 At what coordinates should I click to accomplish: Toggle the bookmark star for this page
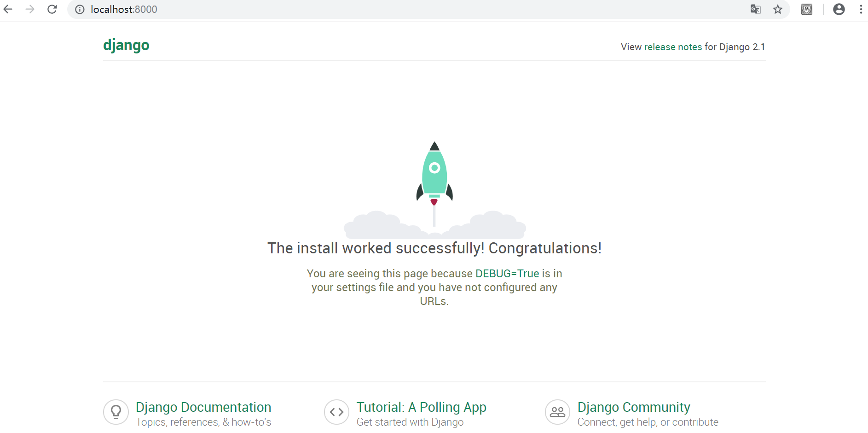(778, 9)
